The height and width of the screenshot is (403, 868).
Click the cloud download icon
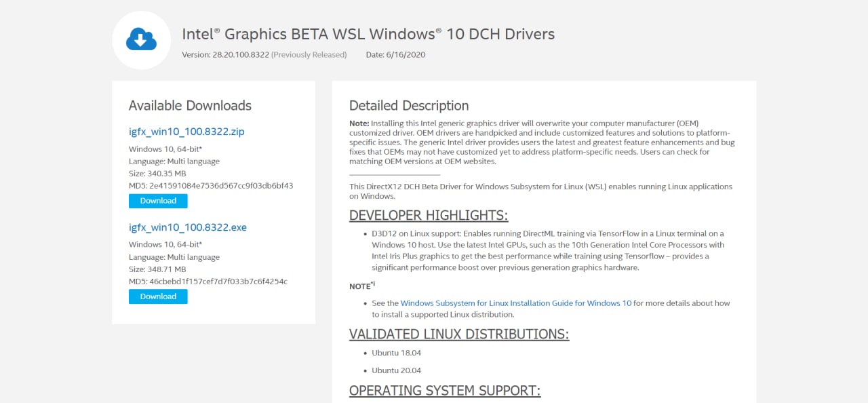(x=141, y=40)
